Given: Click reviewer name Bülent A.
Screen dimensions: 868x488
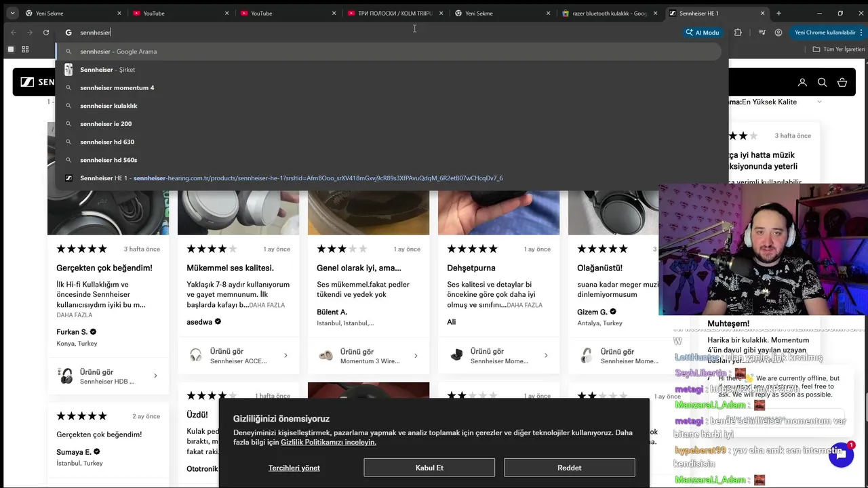Looking at the screenshot, I should (x=332, y=312).
